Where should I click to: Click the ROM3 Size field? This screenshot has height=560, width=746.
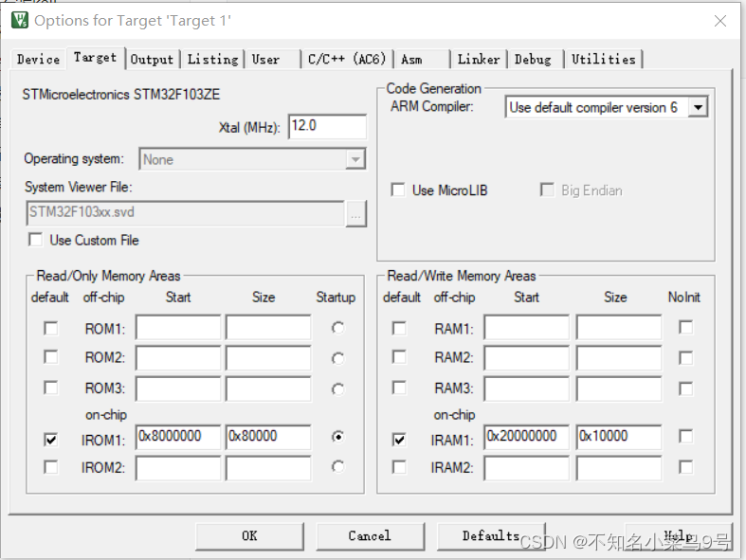268,388
